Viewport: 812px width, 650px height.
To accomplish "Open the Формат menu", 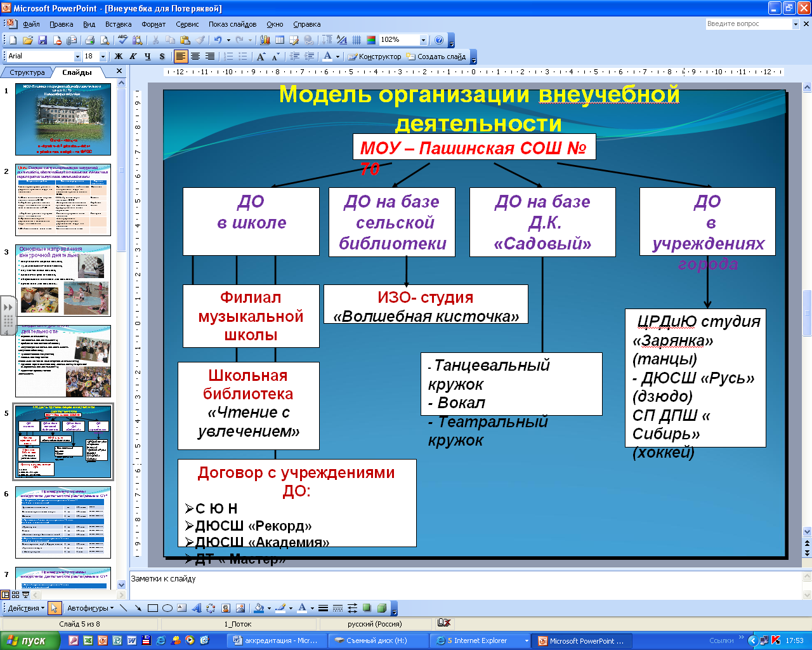I will tap(154, 24).
